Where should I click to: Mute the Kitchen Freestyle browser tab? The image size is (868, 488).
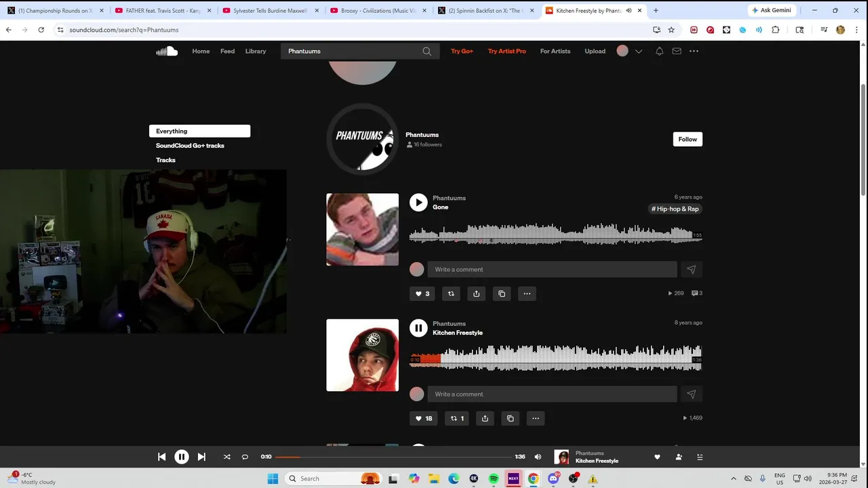pyautogui.click(x=629, y=11)
